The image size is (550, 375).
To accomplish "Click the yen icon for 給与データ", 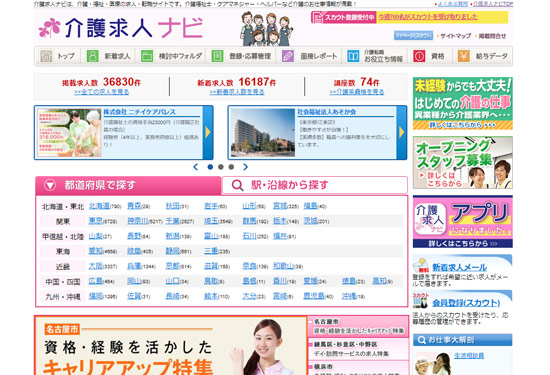I will pos(463,56).
